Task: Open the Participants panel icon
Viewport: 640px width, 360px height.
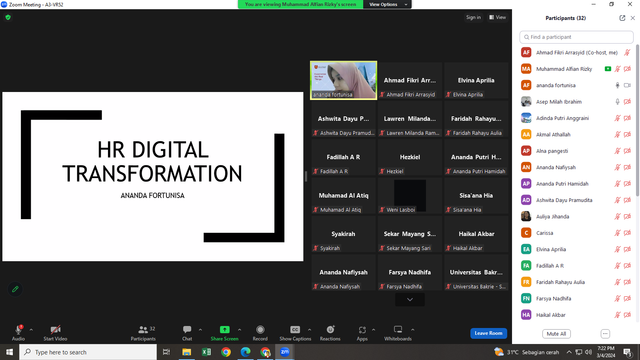Action: click(x=143, y=329)
